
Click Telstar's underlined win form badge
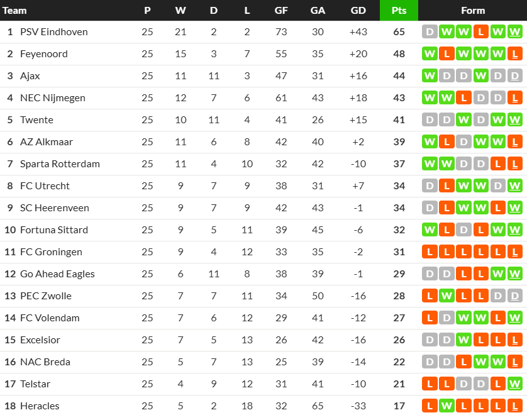pyautogui.click(x=514, y=384)
